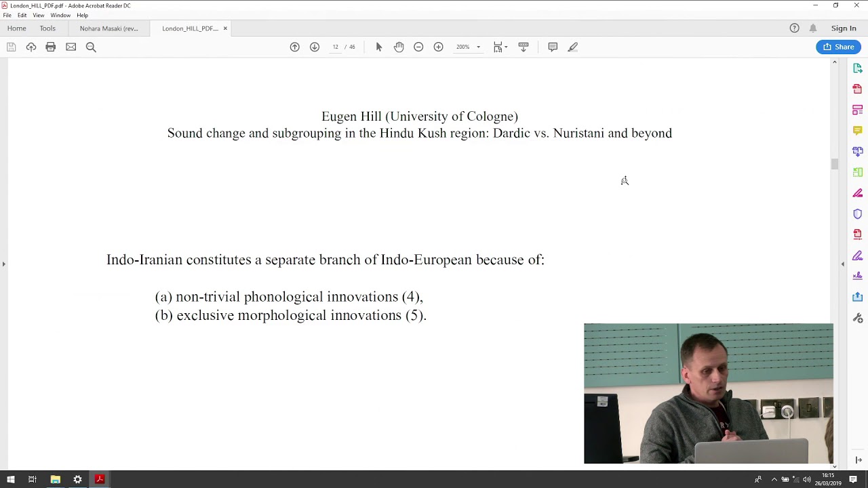The height and width of the screenshot is (488, 868).
Task: Print the document with the printer icon
Action: coord(51,47)
